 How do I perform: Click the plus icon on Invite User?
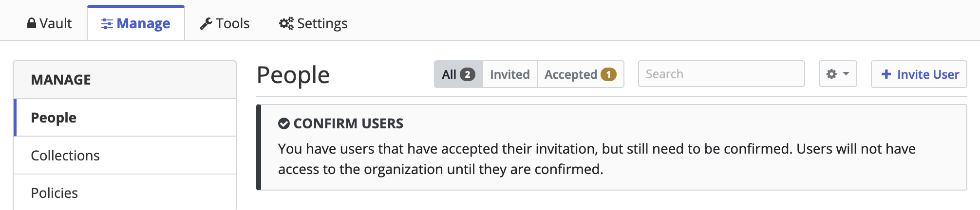[x=886, y=74]
